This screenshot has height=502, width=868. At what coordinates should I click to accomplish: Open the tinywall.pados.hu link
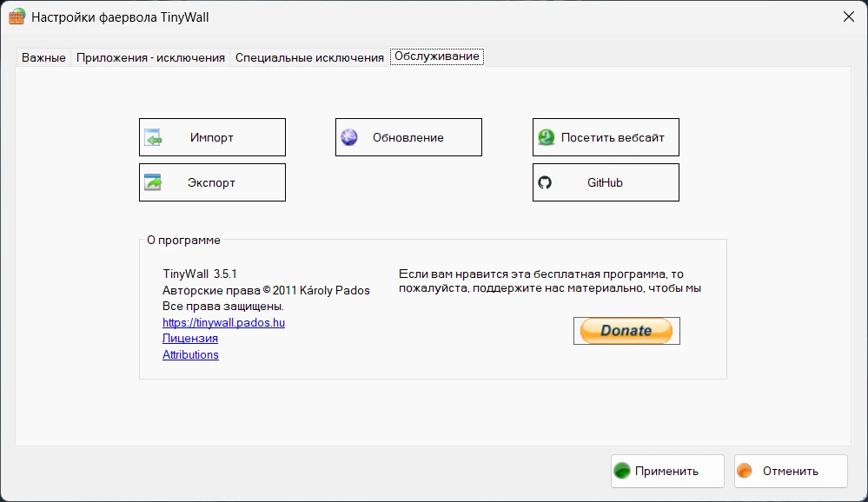pos(223,323)
